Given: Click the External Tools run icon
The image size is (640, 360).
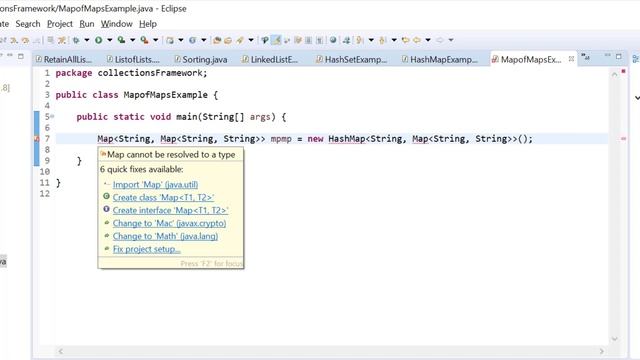Looking at the screenshot, I should pyautogui.click(x=144, y=40).
